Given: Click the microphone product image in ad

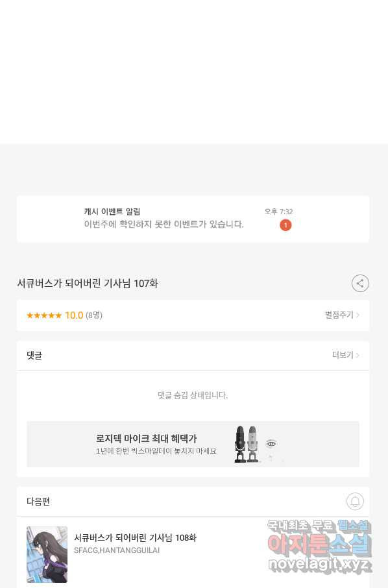Looking at the screenshot, I should pyautogui.click(x=247, y=444).
